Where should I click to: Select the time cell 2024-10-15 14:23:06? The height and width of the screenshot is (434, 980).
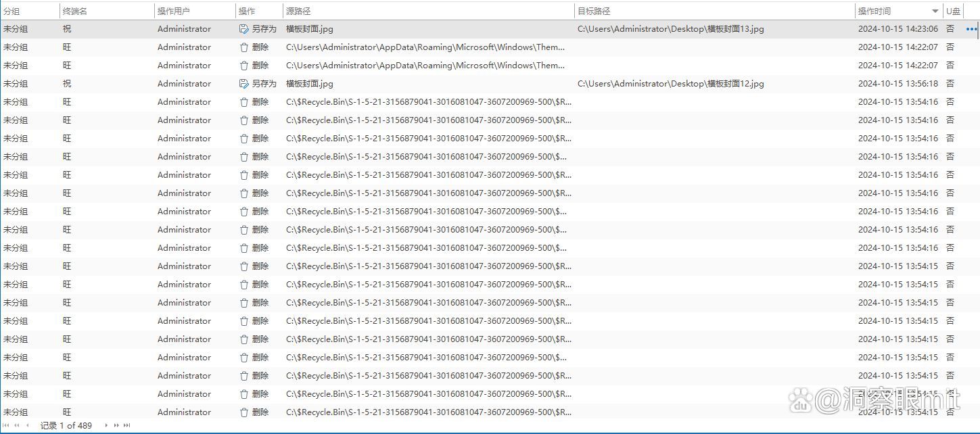898,29
